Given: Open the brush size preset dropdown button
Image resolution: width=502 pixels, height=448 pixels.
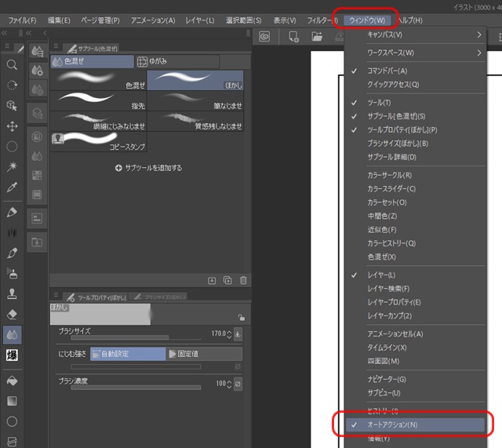Looking at the screenshot, I should click(x=238, y=333).
